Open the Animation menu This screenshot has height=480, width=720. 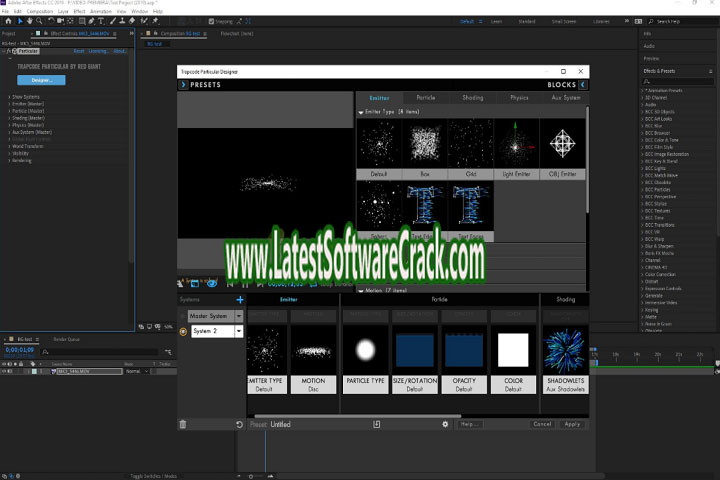click(x=101, y=11)
